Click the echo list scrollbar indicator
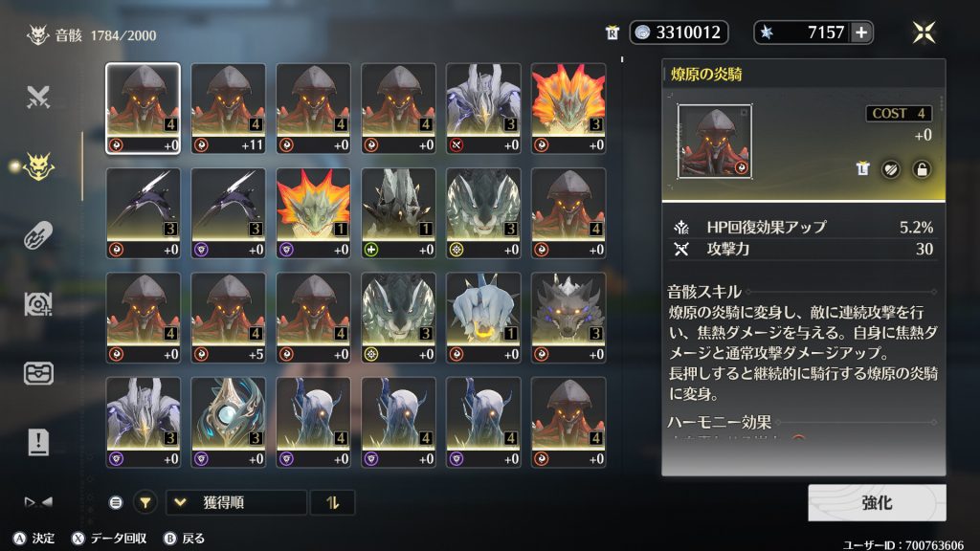This screenshot has height=551, width=980. (x=622, y=59)
